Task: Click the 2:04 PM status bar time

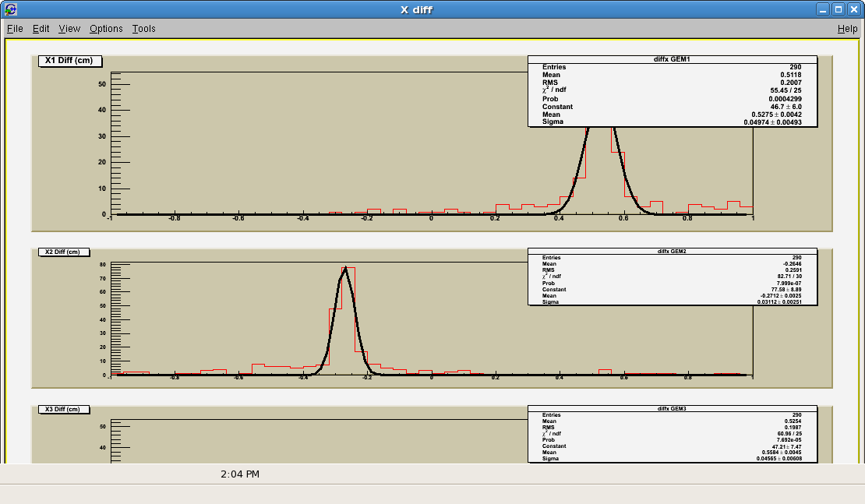Action: point(240,474)
